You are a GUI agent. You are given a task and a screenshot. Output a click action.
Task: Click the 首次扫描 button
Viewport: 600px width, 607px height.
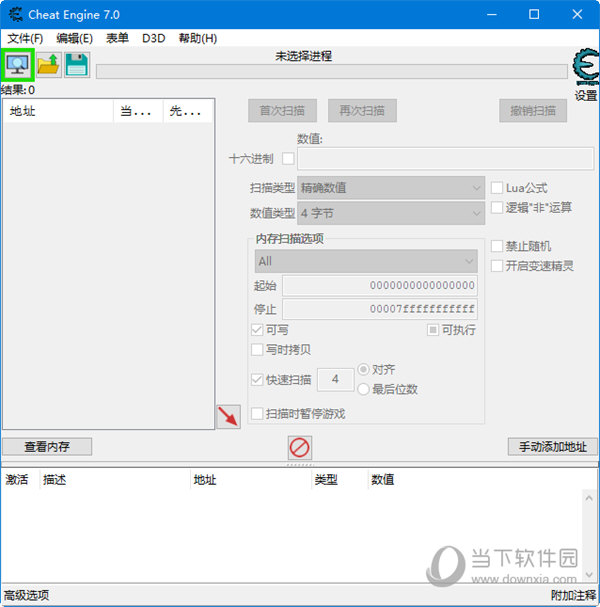282,111
